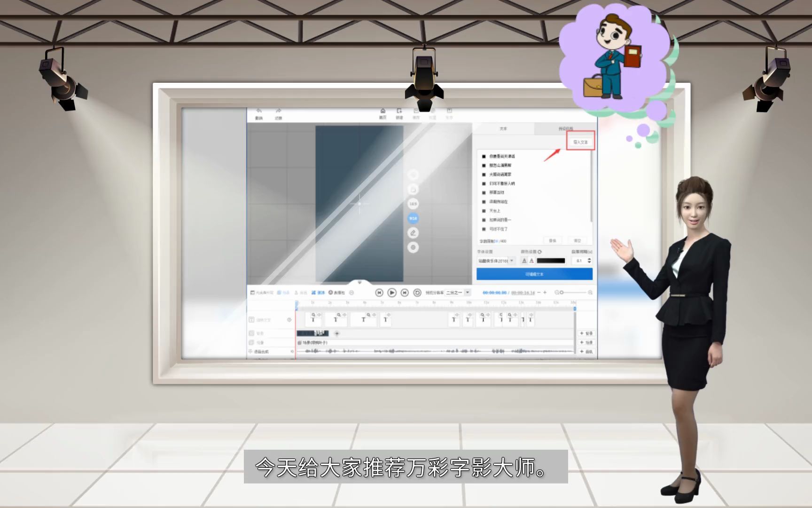Select the 9:16 aspect ratio button
Screen dimensions: 812x508
coord(413,218)
